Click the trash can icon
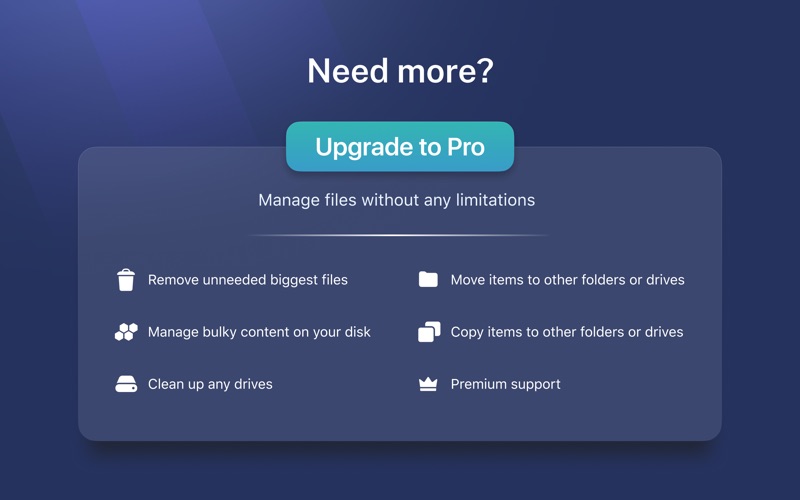Image resolution: width=800 pixels, height=500 pixels. coord(126,280)
